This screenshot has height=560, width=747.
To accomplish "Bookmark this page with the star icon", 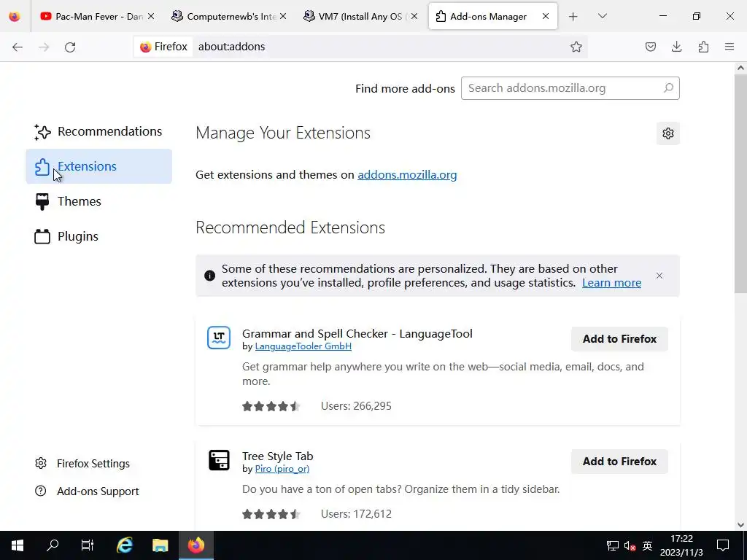I will click(x=576, y=47).
